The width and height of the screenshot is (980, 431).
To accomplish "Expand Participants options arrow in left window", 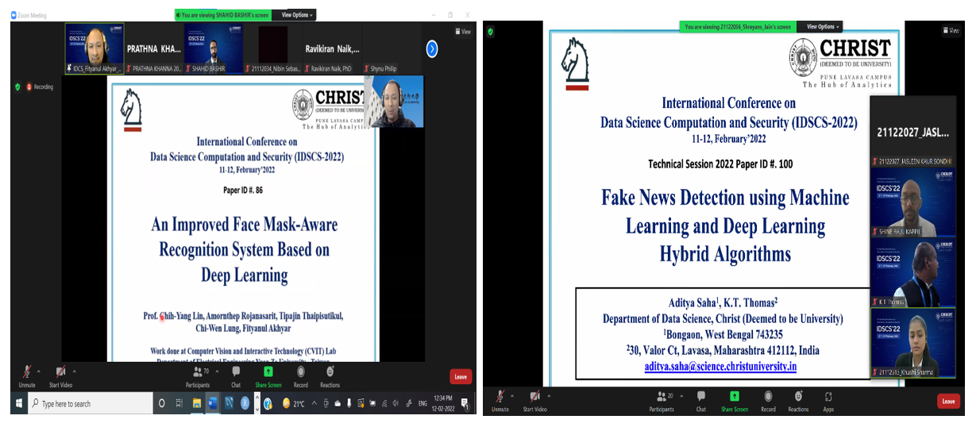I will pyautogui.click(x=217, y=371).
